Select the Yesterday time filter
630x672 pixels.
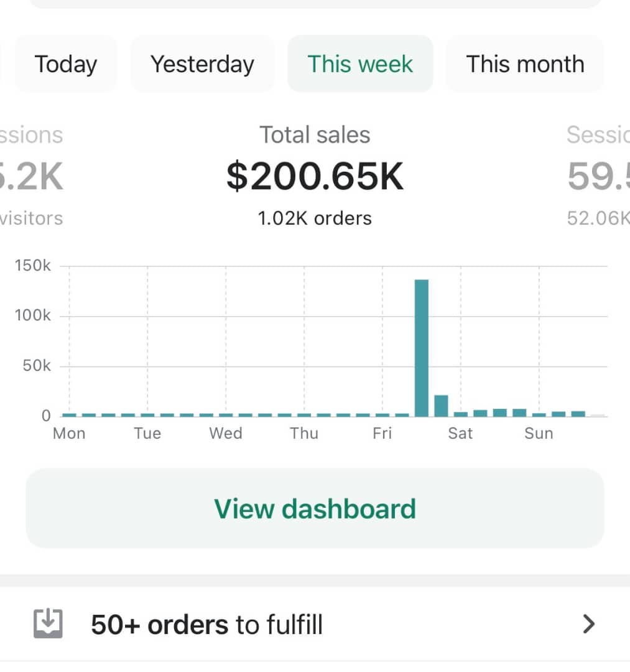point(202,63)
